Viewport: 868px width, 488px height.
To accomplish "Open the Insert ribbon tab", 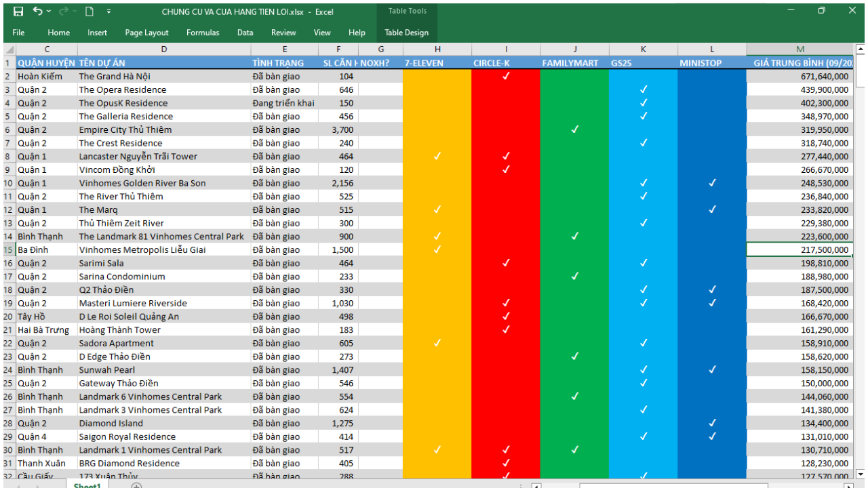I will (97, 33).
